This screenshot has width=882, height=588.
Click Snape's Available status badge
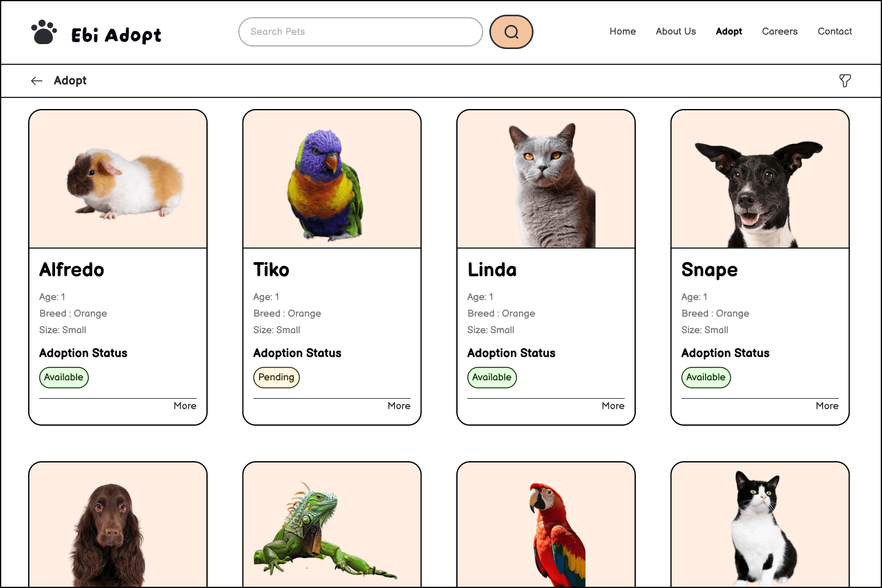(706, 377)
